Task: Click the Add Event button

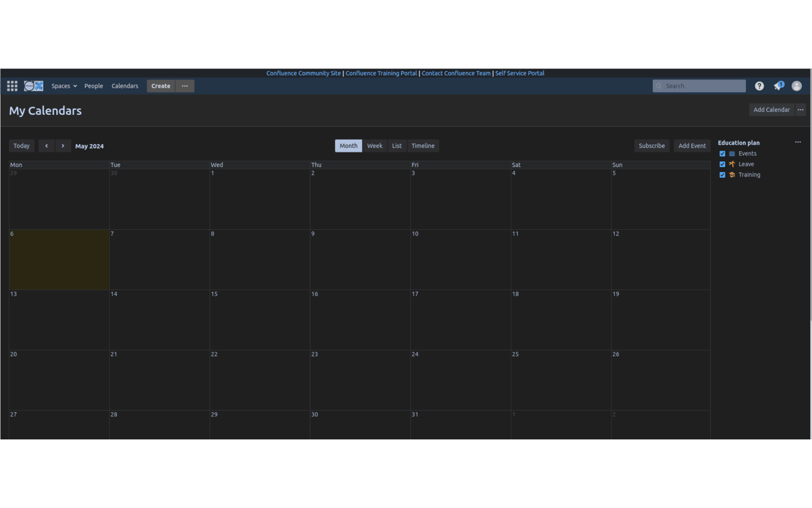Action: [692, 146]
